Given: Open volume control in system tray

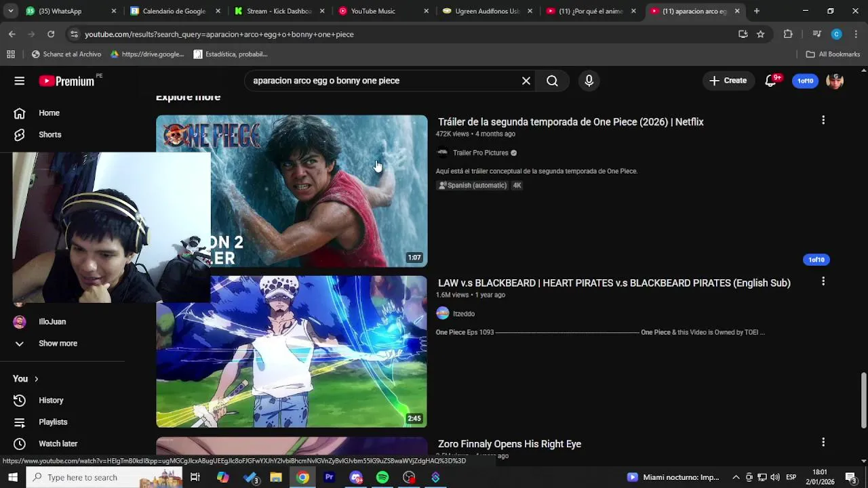Looking at the screenshot, I should (774, 477).
